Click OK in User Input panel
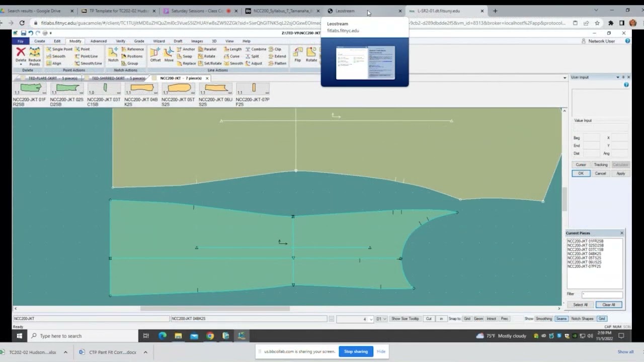This screenshot has width=644, height=362. pos(581,173)
